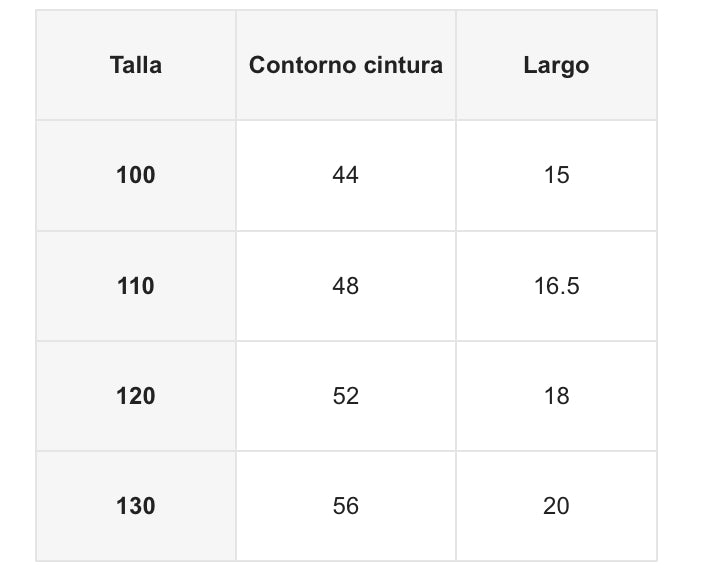Viewport: 701px width, 578px height.
Task: Click the waist value 48
Action: pyautogui.click(x=346, y=286)
